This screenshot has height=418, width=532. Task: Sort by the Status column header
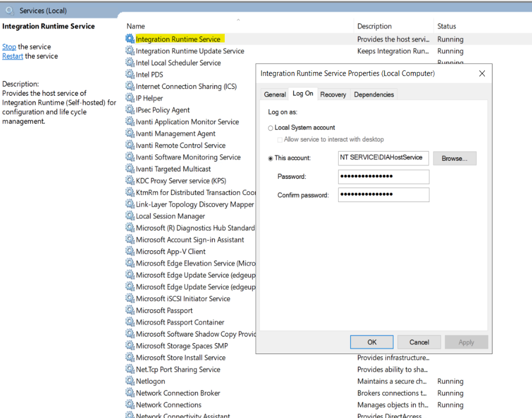coord(447,26)
